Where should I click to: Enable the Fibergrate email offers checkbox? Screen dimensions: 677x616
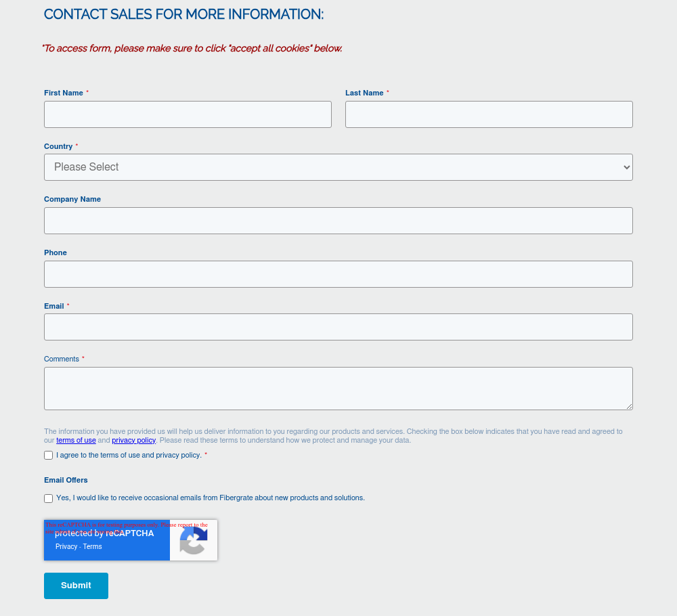(49, 498)
